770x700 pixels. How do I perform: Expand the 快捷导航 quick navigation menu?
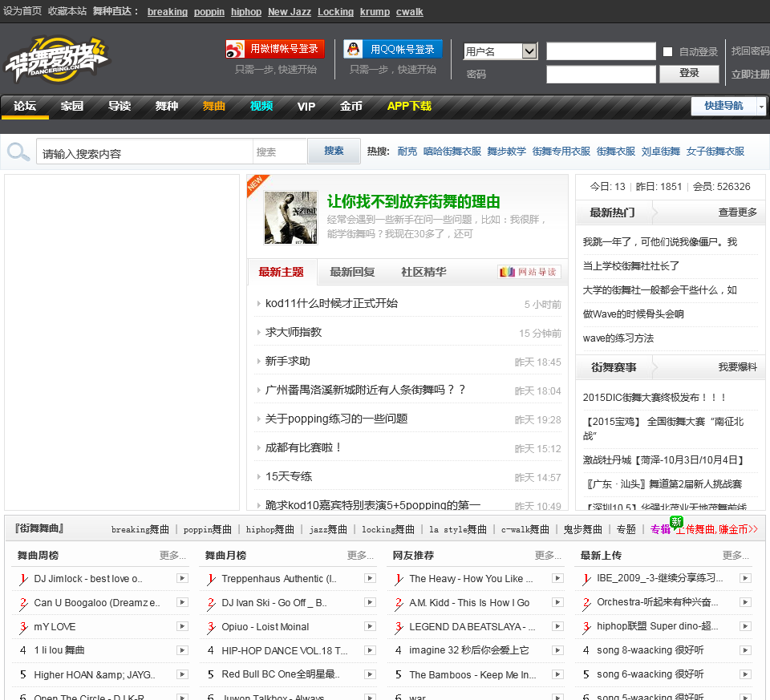(x=728, y=106)
